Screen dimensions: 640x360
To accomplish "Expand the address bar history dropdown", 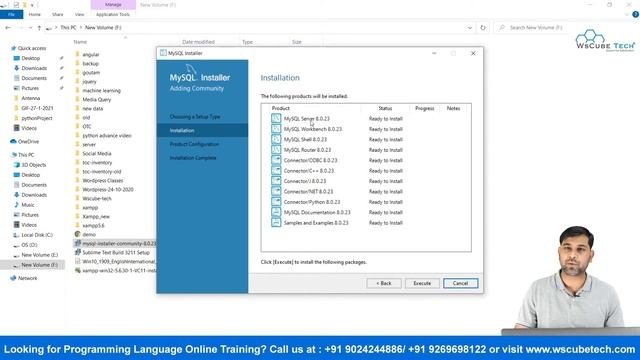I will pyautogui.click(x=470, y=28).
